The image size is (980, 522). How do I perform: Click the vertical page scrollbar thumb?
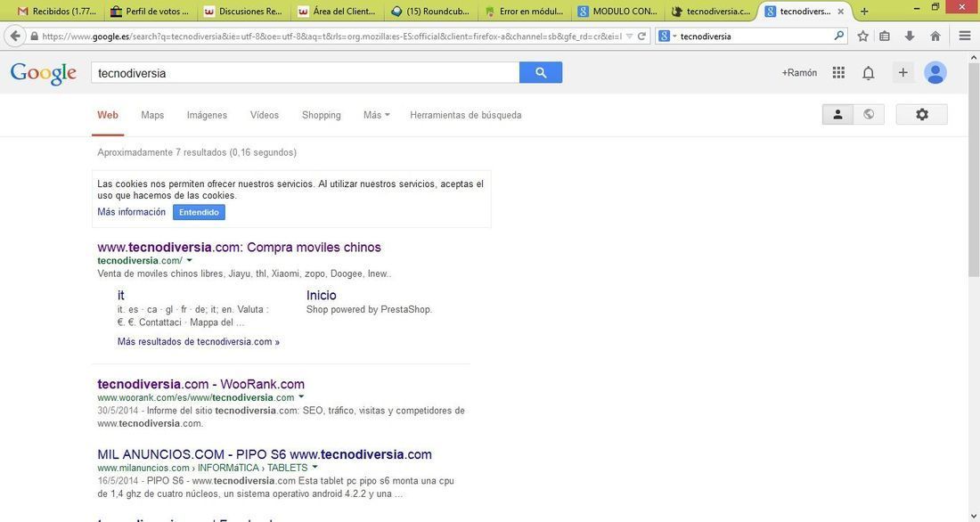point(974,168)
